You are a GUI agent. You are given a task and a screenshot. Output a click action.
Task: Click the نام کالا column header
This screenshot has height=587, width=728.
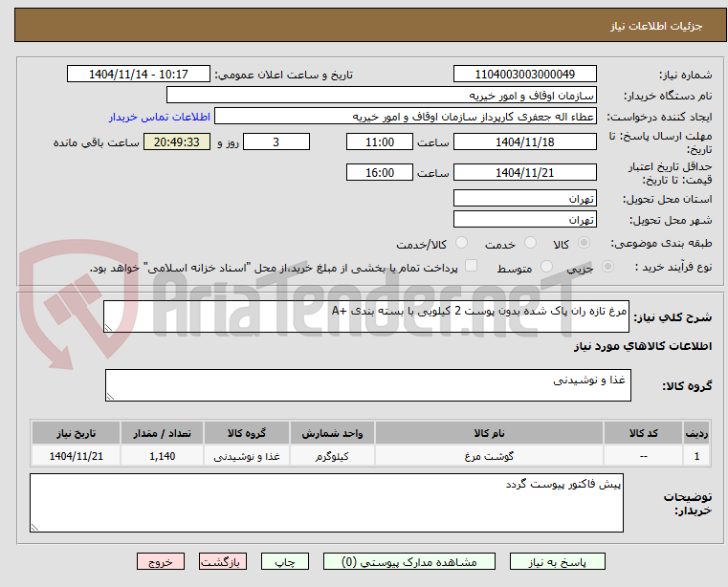pyautogui.click(x=489, y=433)
